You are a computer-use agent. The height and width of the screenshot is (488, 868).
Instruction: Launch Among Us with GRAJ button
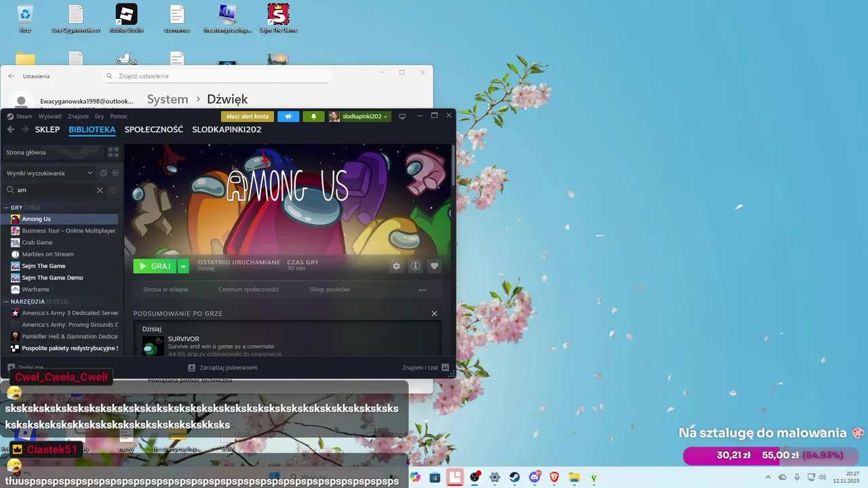155,266
